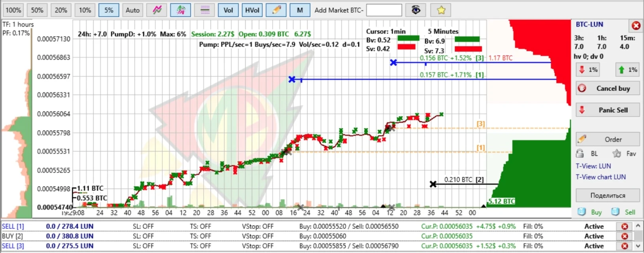Click the Add Market BTC- input field
Viewport: 644px width, 253px height.
384,10
